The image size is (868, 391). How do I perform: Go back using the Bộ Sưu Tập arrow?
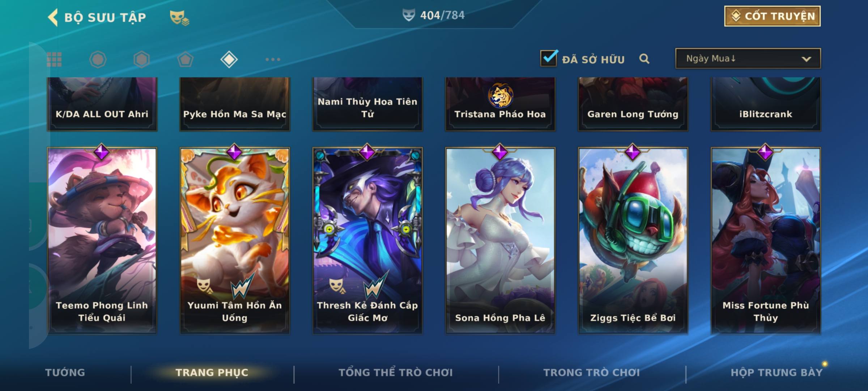[53, 17]
